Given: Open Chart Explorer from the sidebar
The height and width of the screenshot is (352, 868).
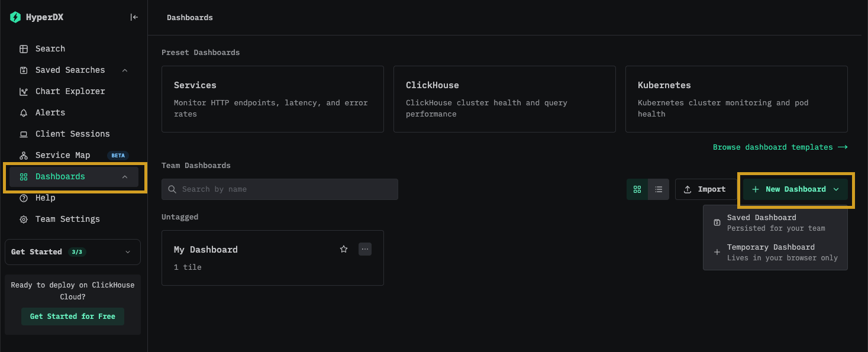Looking at the screenshot, I should 70,91.
